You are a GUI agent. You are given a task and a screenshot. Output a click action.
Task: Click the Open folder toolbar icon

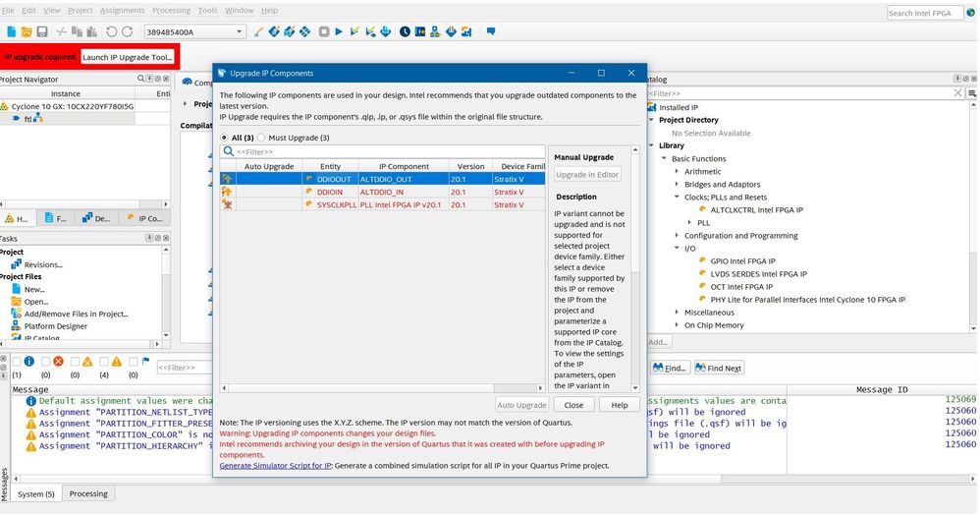click(x=25, y=32)
